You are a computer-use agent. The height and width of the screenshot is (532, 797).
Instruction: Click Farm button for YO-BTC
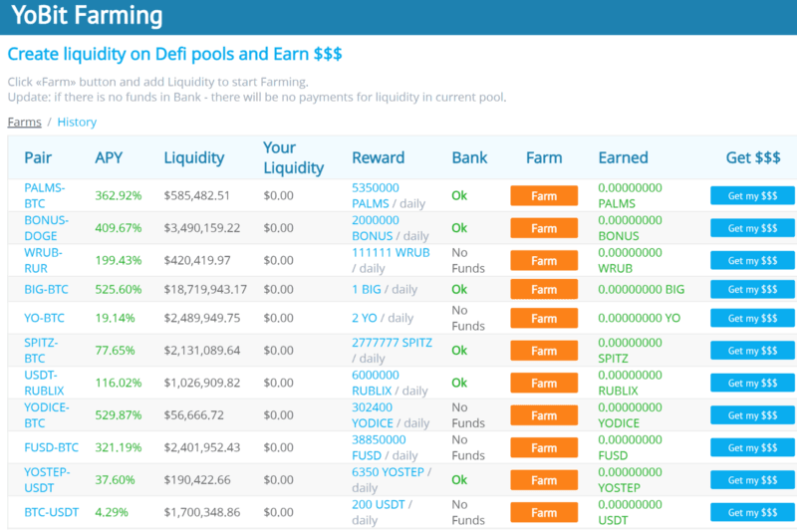click(x=544, y=318)
